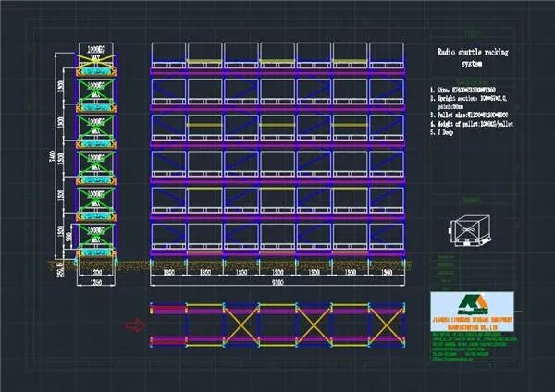Image resolution: width=555 pixels, height=392 pixels.
Task: Pick the middle yellow X bracing in plan view
Action: pyautogui.click(x=314, y=325)
